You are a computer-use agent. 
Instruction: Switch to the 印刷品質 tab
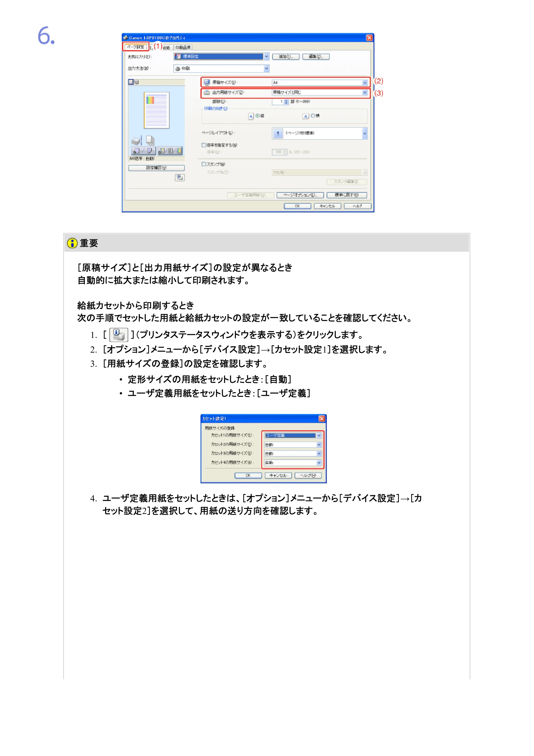tap(183, 47)
